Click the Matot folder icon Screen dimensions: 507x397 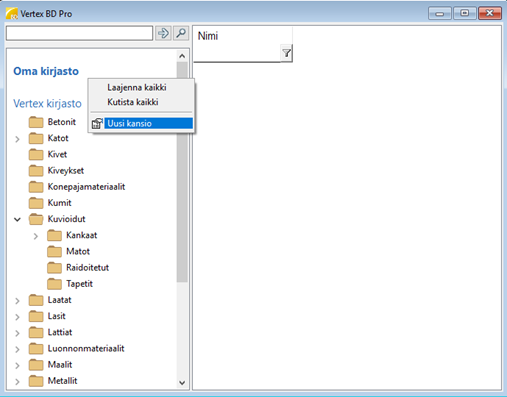click(x=54, y=251)
